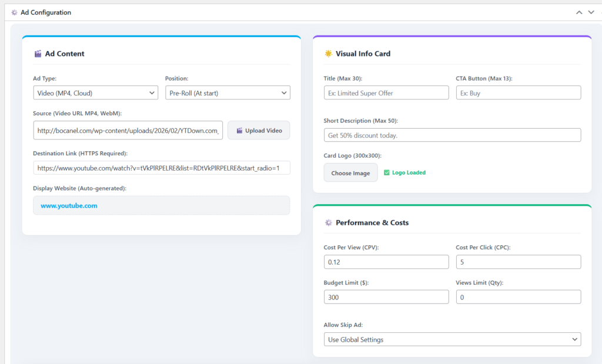Click the move panel down arrow
Screen dimensions: 602x364
pos(591,12)
